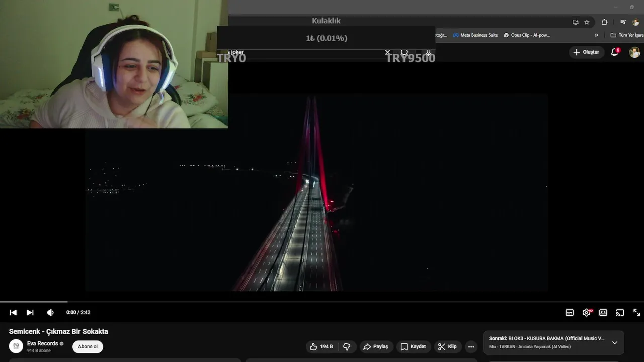Open more actions three-dot menu
This screenshot has width=644, height=362.
[x=471, y=346]
